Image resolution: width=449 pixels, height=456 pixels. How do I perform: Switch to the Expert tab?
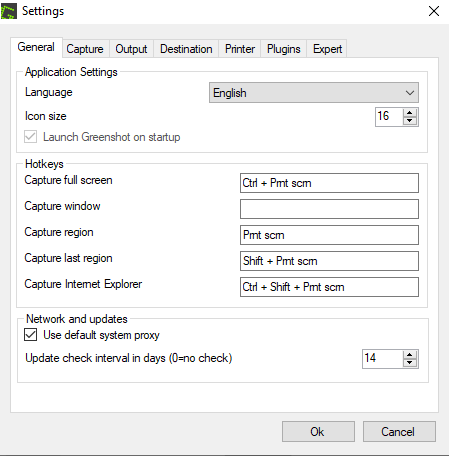pyautogui.click(x=327, y=49)
